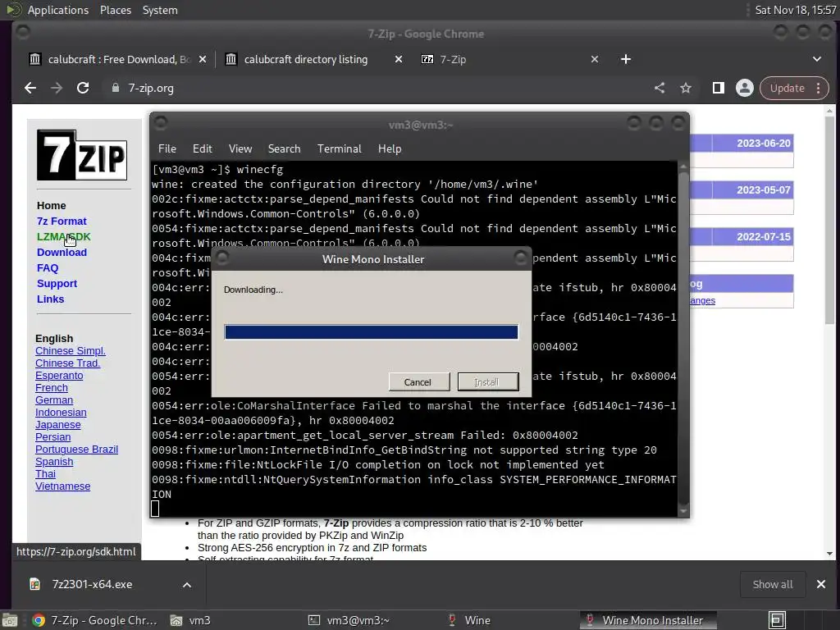This screenshot has height=630, width=840.
Task: Close the 7-Zip tab
Action: click(595, 59)
